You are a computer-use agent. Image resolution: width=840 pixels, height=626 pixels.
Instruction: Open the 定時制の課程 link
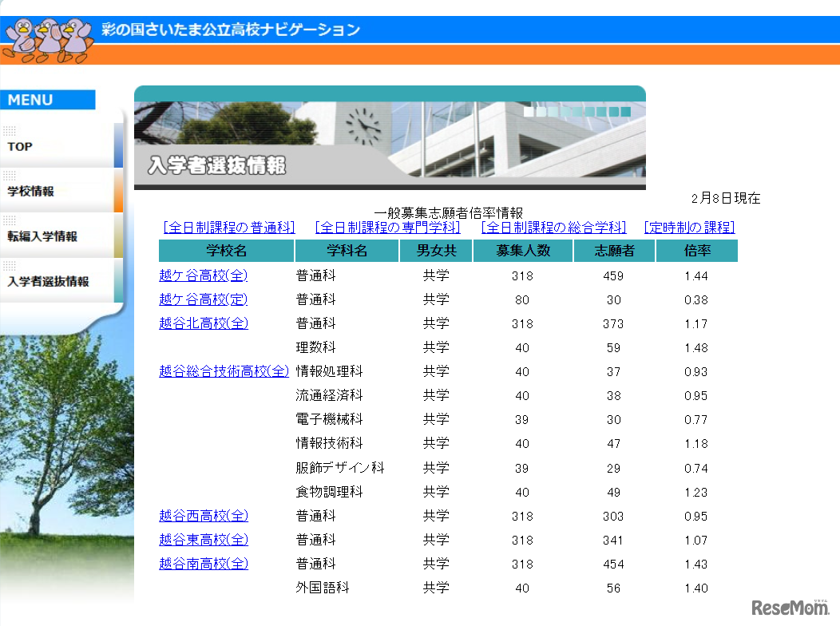click(x=689, y=228)
